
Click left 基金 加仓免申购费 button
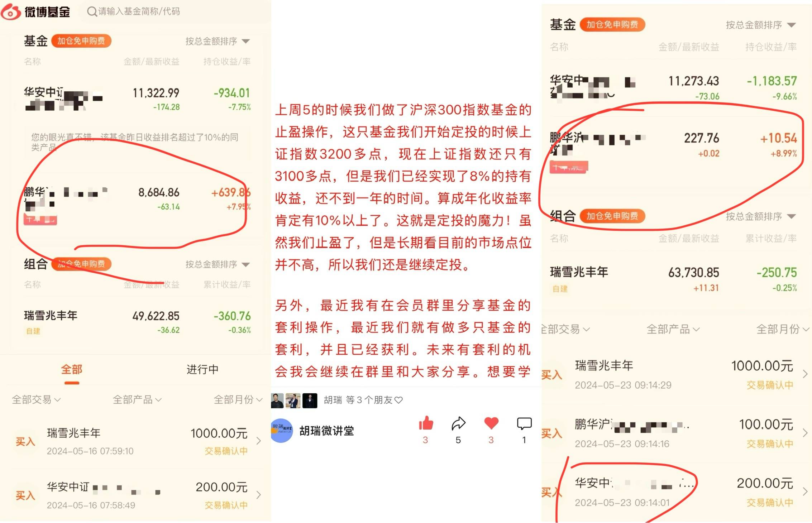[x=81, y=41]
